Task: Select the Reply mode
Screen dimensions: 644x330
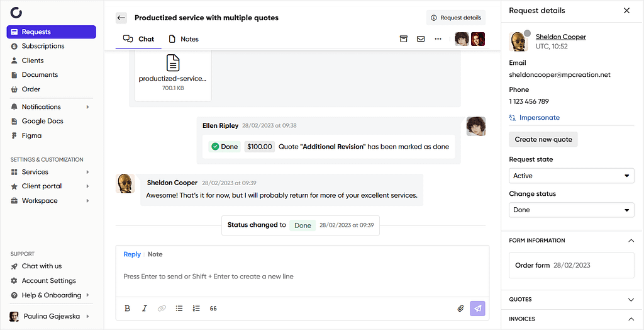Action: tap(132, 254)
